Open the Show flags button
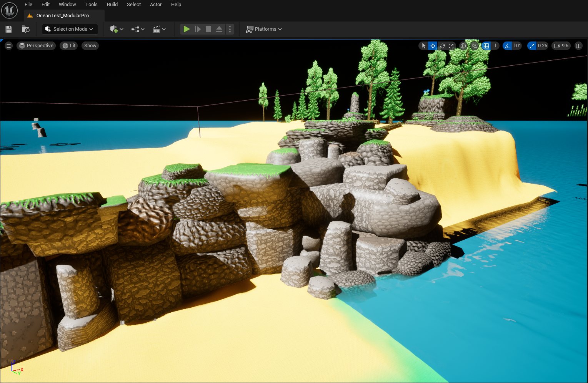Viewport: 588px width, 383px height. (90, 46)
